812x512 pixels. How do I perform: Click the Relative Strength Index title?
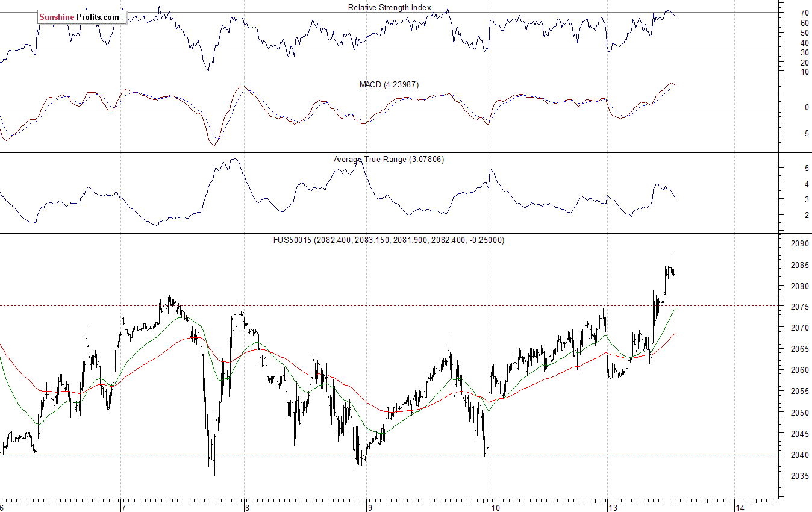coord(390,8)
